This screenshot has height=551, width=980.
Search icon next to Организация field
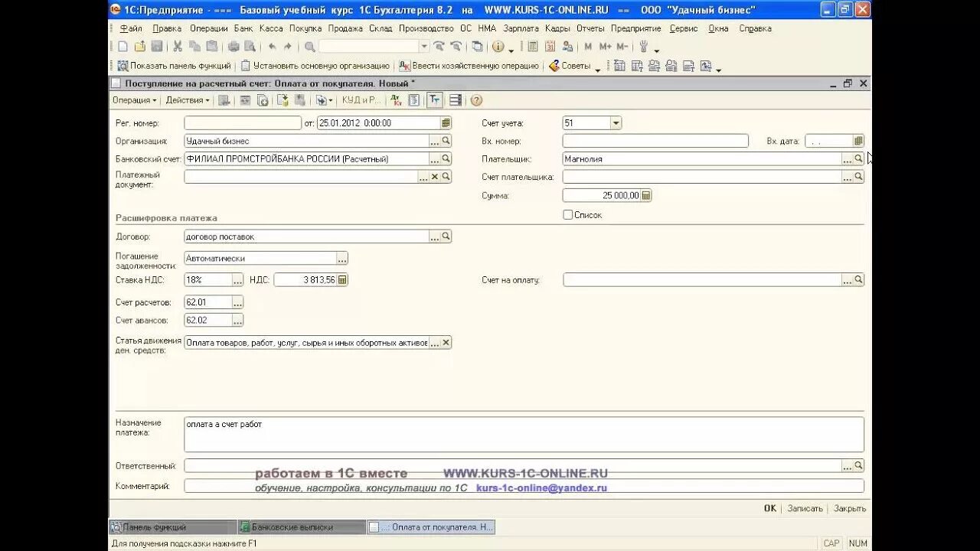pos(446,141)
